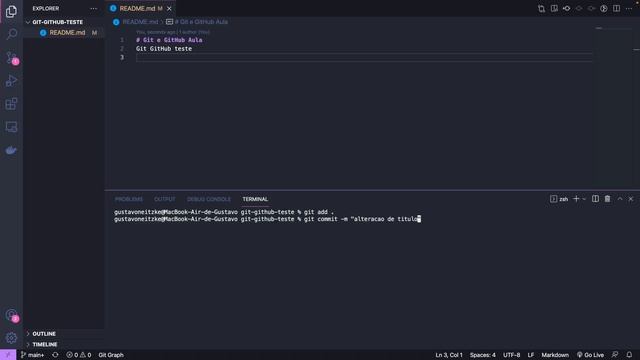Open the Accounts menu icon
This screenshot has width=640, height=360.
(11, 315)
